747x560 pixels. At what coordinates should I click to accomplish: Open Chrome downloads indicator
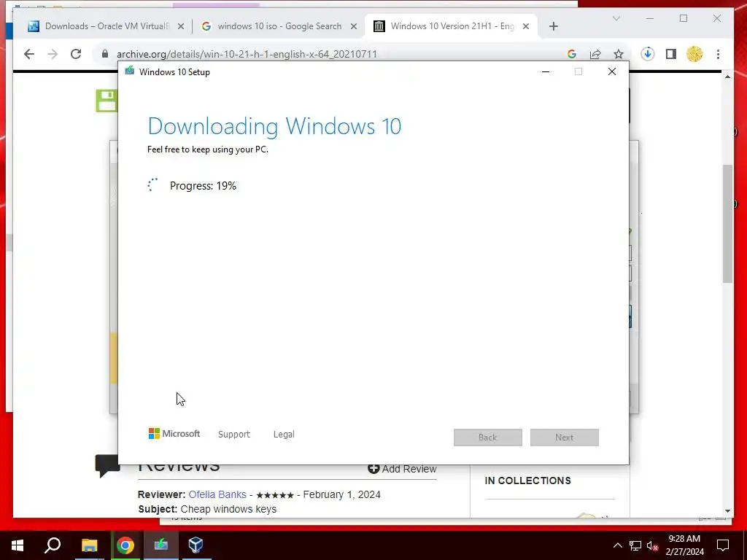coord(648,53)
